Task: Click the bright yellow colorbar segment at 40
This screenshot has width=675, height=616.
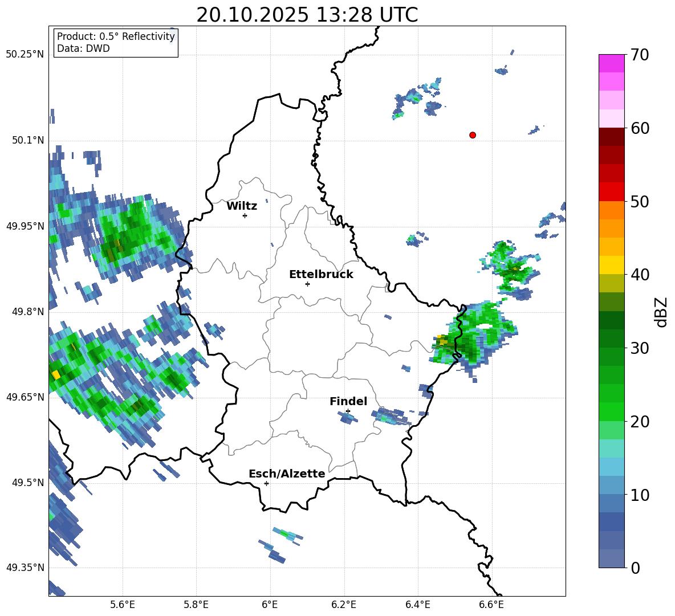Action: click(611, 265)
